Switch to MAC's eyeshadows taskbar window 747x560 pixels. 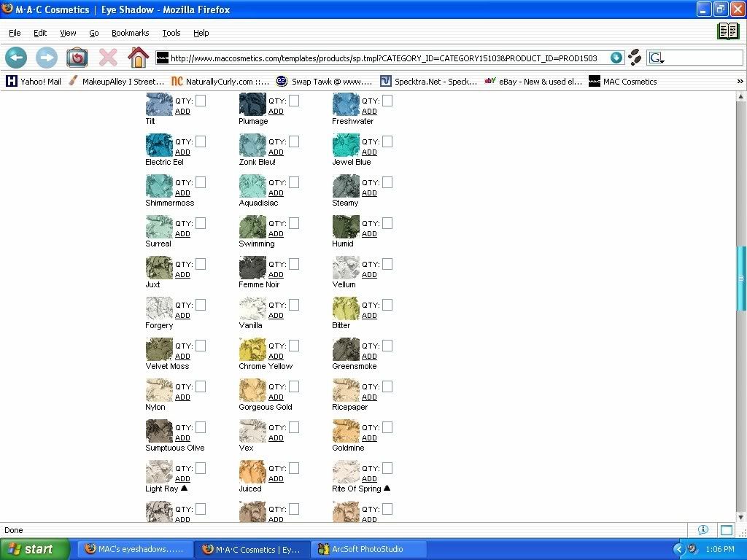tap(135, 549)
